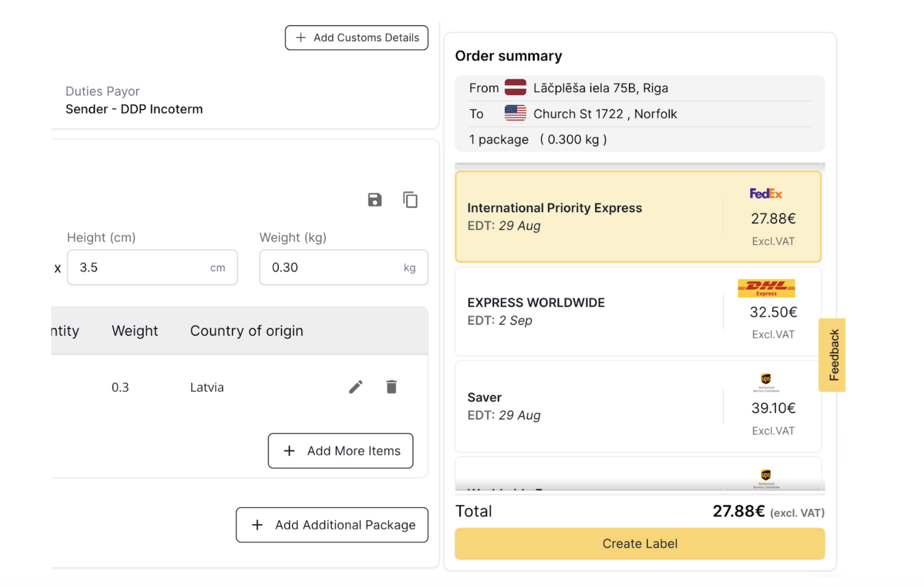Click the UPS logo on Saver option
Image resolution: width=924 pixels, height=587 pixels.
(766, 382)
